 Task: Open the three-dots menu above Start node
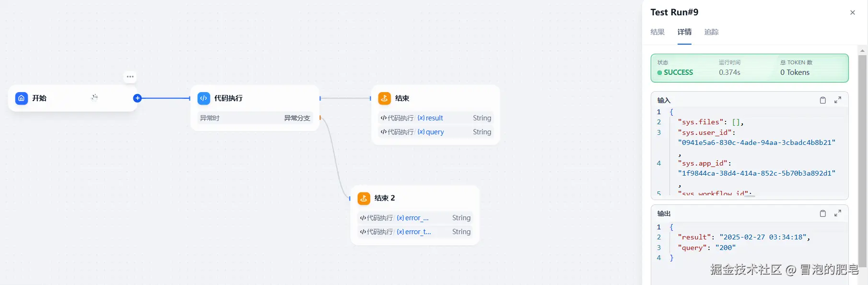click(130, 77)
